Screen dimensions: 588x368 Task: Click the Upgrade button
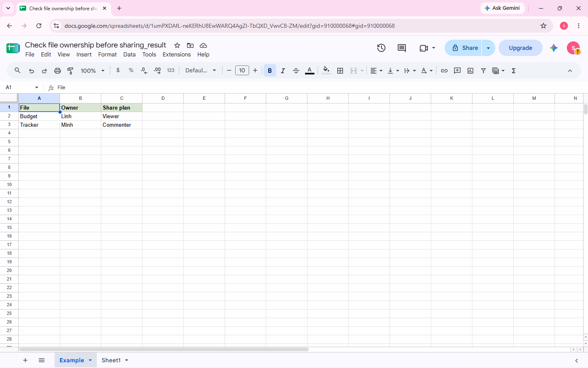pyautogui.click(x=521, y=48)
